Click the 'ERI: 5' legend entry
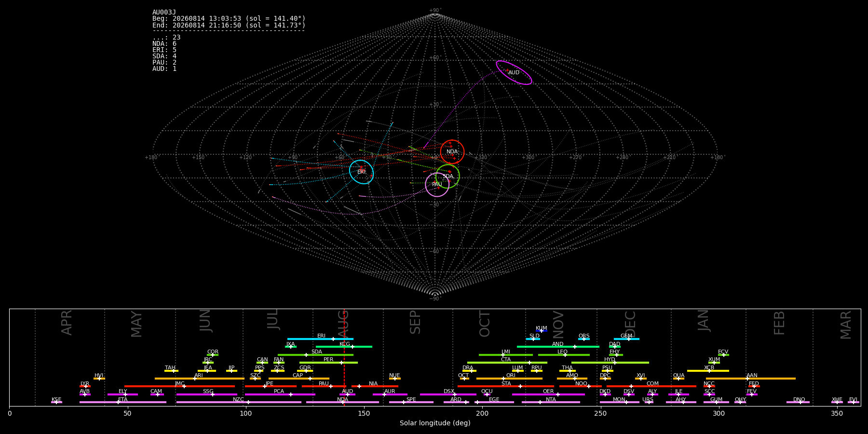 pyautogui.click(x=164, y=50)
